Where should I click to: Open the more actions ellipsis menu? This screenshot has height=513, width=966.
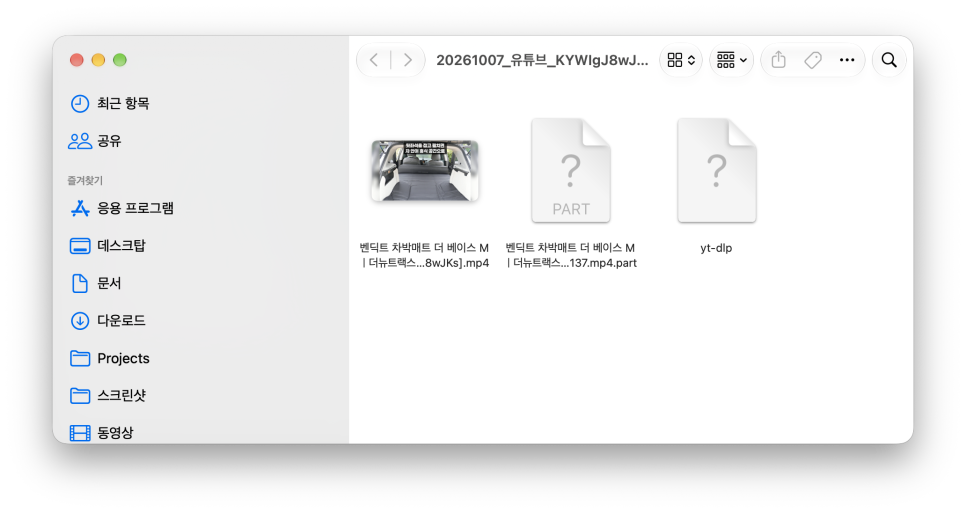(x=847, y=60)
